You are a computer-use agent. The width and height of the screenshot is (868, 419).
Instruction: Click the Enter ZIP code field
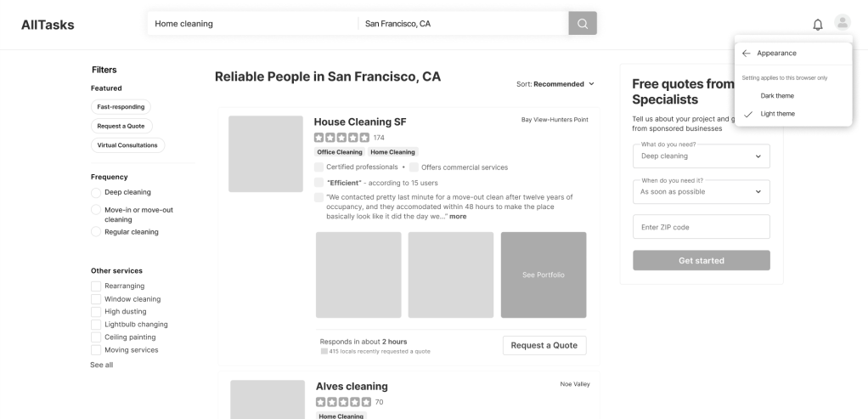click(701, 227)
